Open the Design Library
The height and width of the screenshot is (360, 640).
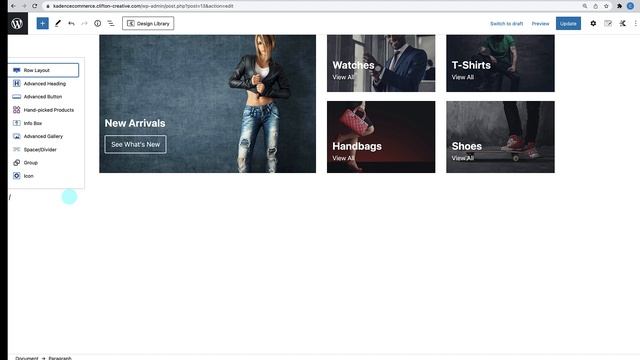(148, 23)
